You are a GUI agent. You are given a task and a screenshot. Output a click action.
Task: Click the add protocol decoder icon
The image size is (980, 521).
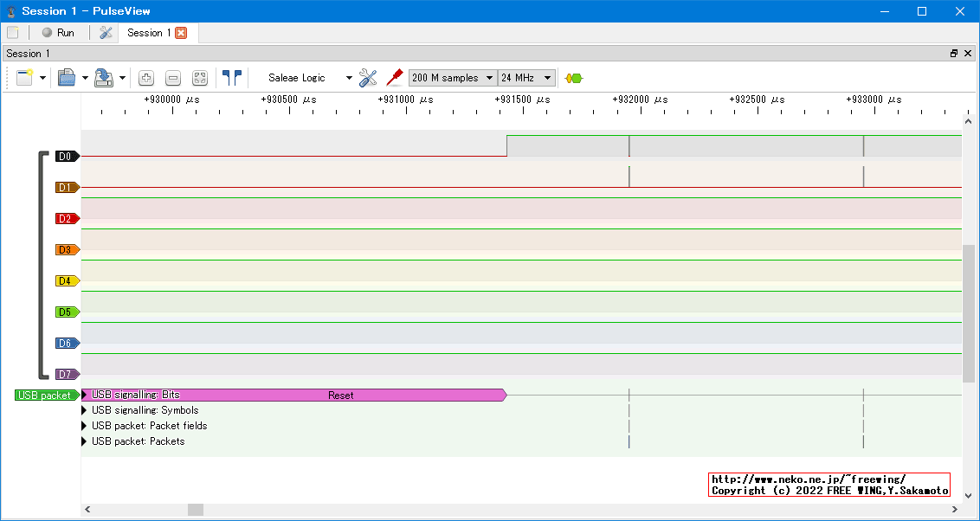click(573, 78)
